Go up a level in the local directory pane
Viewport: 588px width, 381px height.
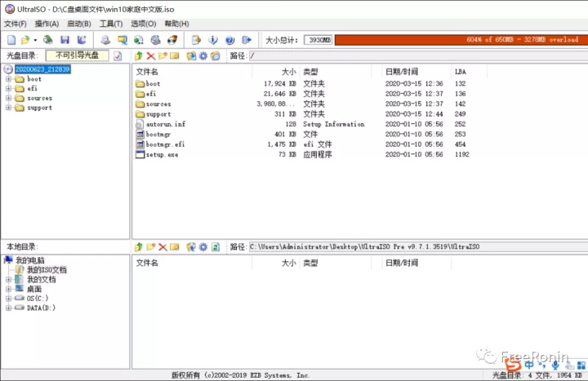[139, 247]
